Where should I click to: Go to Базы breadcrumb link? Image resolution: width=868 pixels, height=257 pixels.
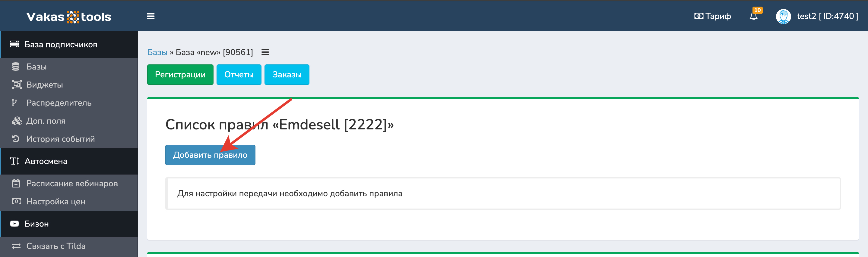pos(157,52)
